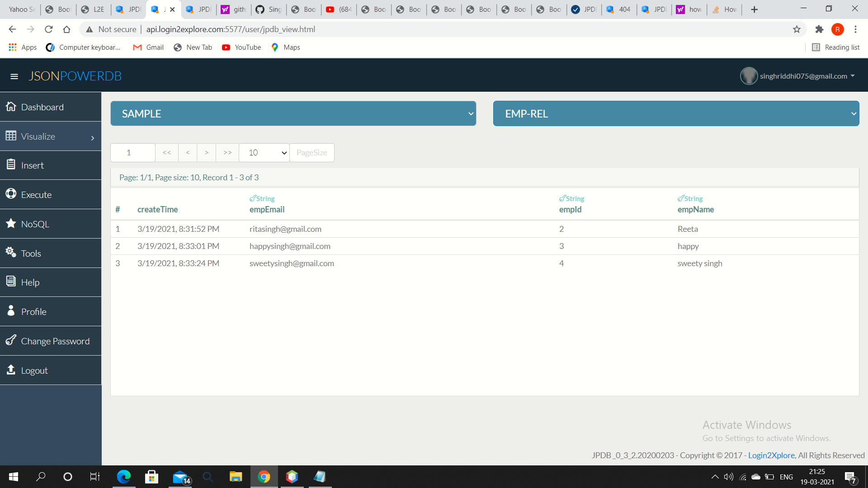868x488 pixels.
Task: Change page size using the 10 dropdown
Action: [264, 153]
